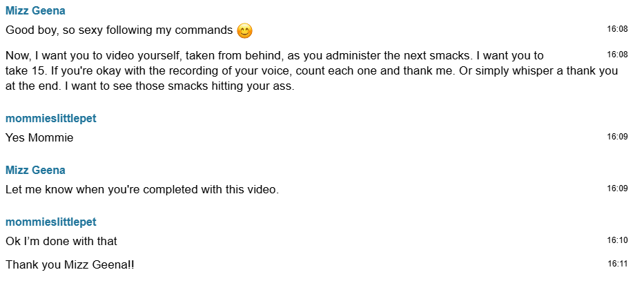Click the 16:10 timestamp
This screenshot has height=281, width=644.
[x=617, y=240]
